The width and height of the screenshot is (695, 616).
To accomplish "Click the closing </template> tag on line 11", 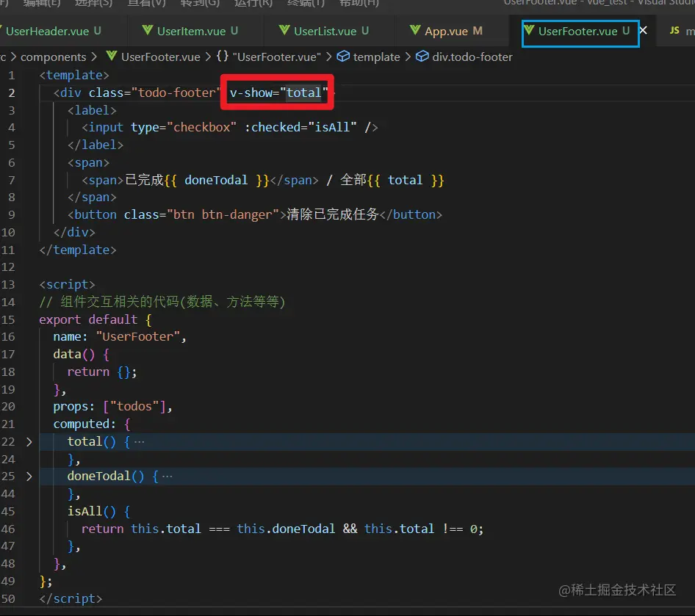I will pos(78,250).
